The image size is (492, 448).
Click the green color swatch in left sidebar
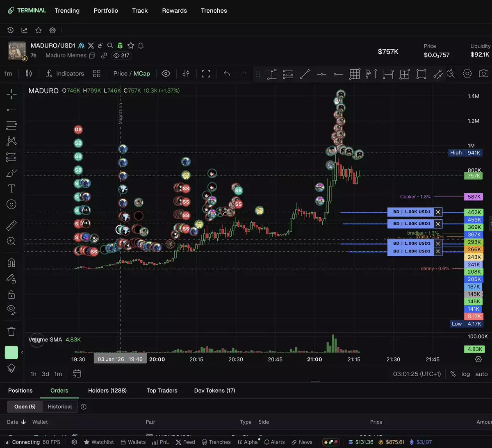click(11, 352)
